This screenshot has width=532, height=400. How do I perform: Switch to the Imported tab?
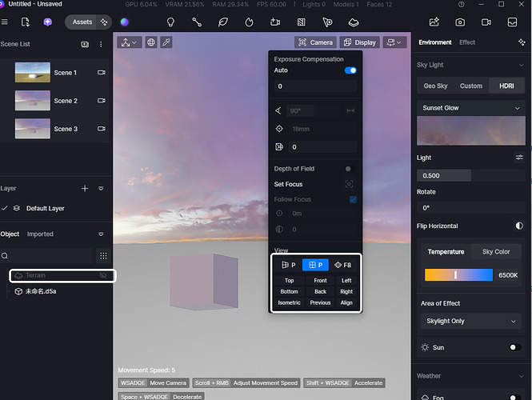[x=40, y=234]
